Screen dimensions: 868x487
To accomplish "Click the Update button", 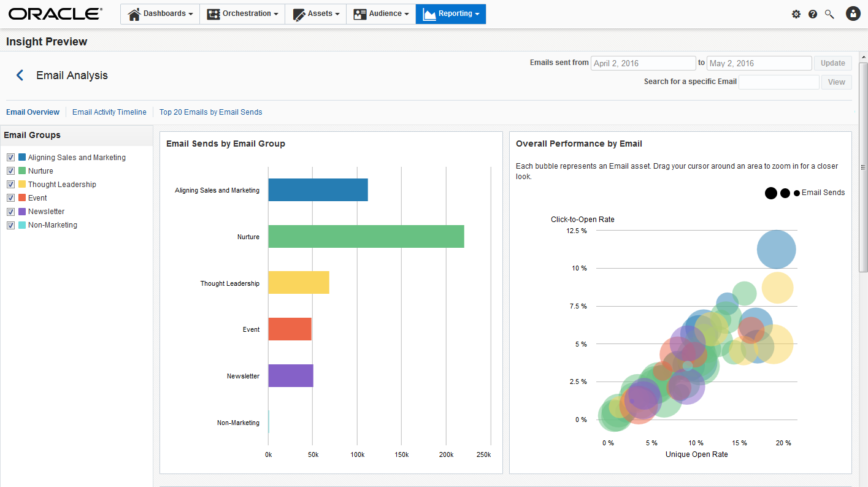I will [x=832, y=63].
